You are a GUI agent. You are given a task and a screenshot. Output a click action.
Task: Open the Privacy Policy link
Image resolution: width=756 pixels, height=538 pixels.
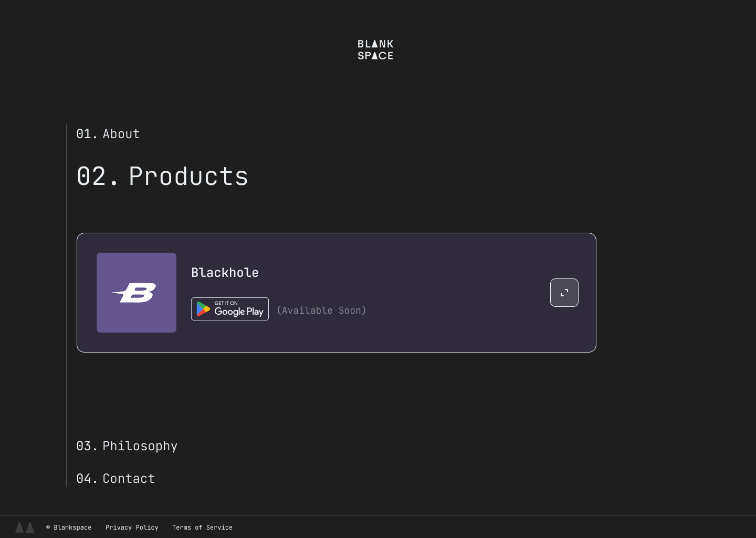tap(132, 527)
